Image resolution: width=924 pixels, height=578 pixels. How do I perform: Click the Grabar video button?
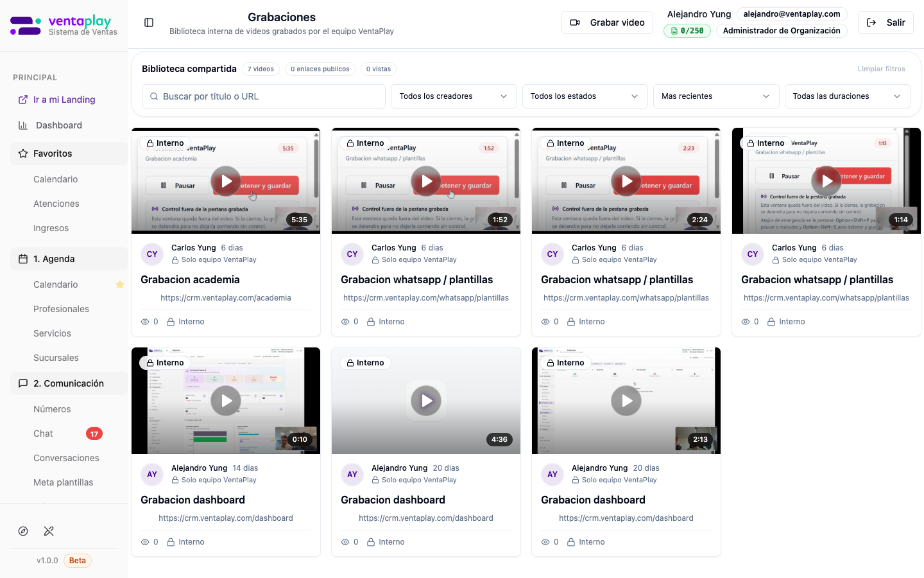point(607,22)
